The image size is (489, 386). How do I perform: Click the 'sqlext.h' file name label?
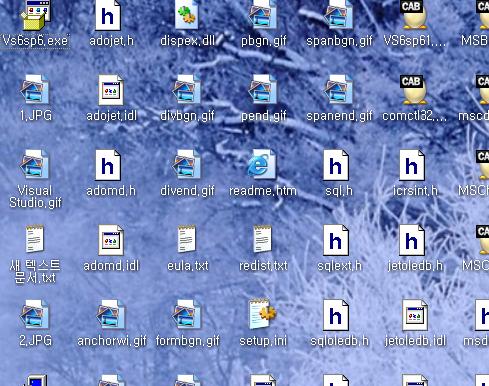tap(339, 266)
